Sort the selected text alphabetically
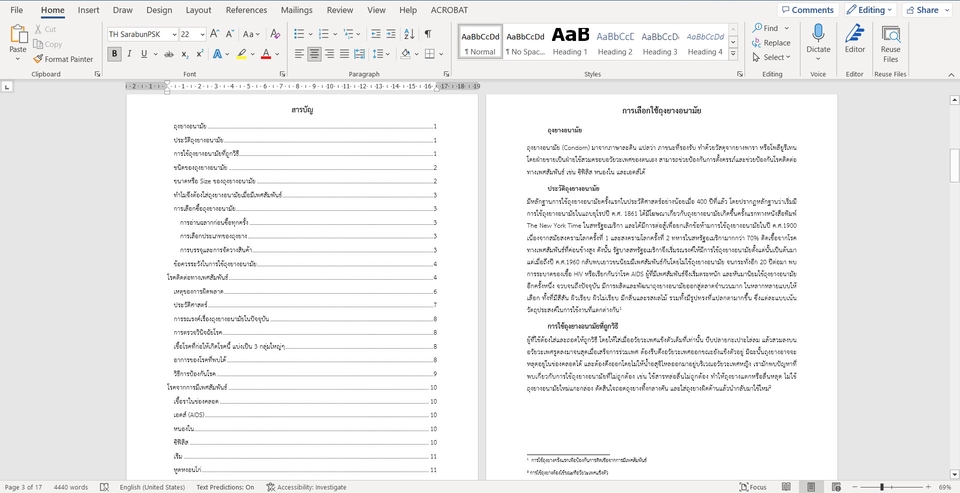Viewport: 960px width, 493px height. [x=410, y=34]
